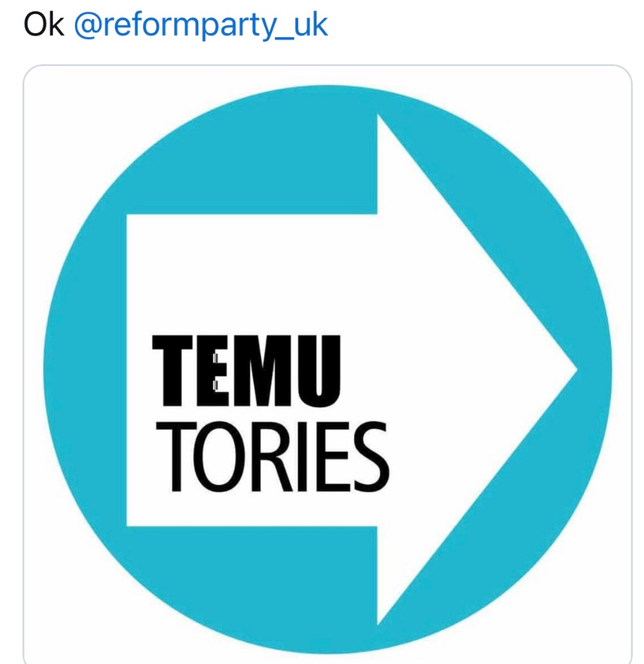Click the teal circle area above the arrow shaft
644x664 pixels.
pos(252,166)
